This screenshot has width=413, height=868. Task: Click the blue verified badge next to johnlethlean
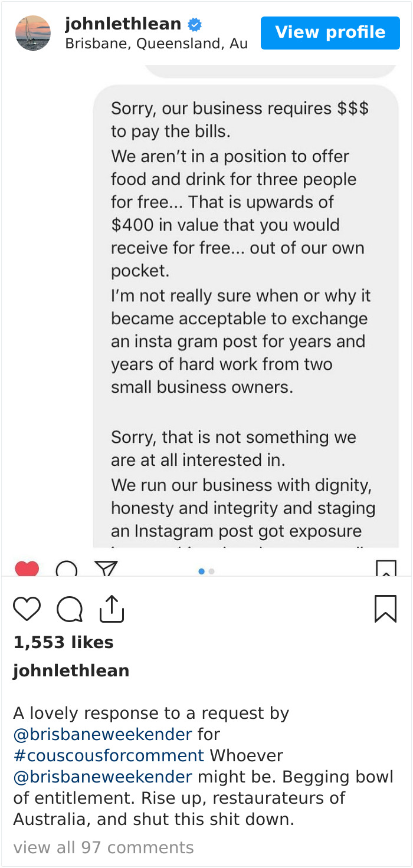click(192, 24)
